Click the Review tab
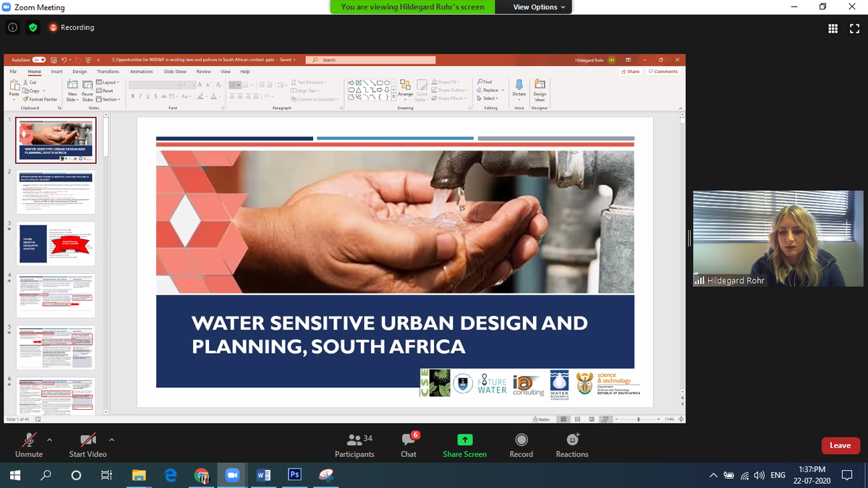 pos(203,72)
